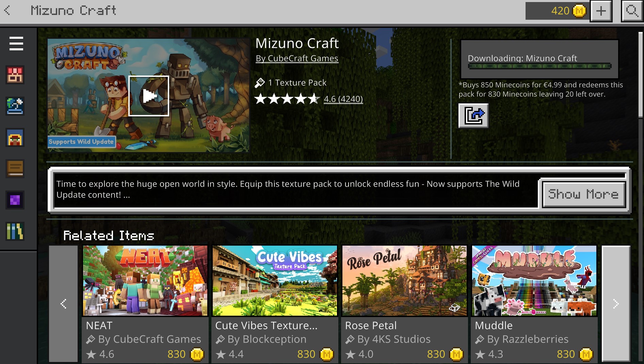Open the By CubeCraft Games creator link
This screenshot has width=644, height=364.
tap(297, 59)
